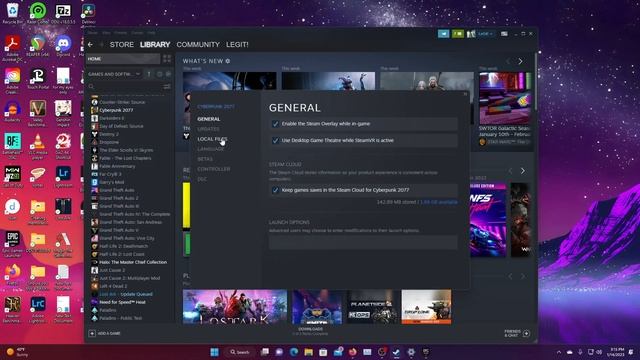
Task: Click the back arrow in Steam navigation
Action: point(91,44)
